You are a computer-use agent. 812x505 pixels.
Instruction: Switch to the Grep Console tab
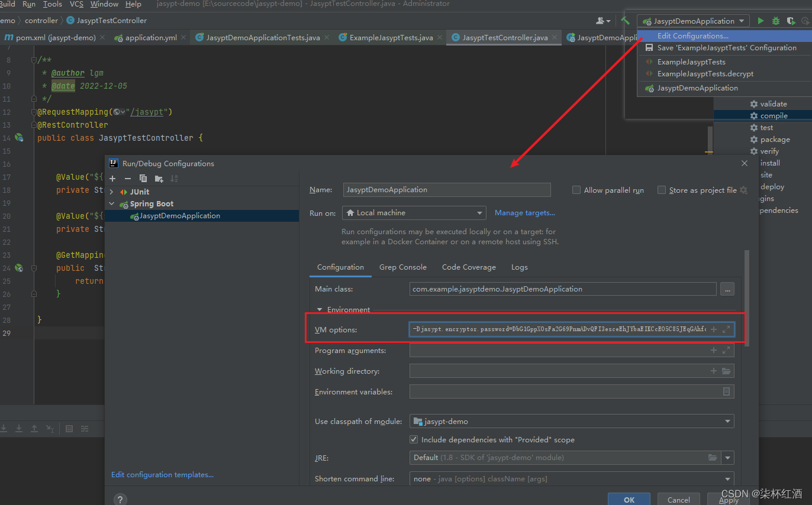point(403,267)
